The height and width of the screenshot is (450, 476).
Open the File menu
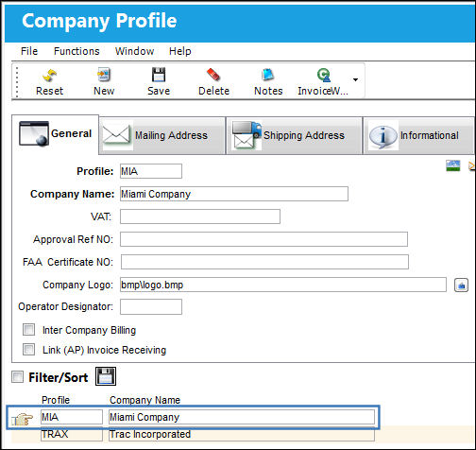29,51
